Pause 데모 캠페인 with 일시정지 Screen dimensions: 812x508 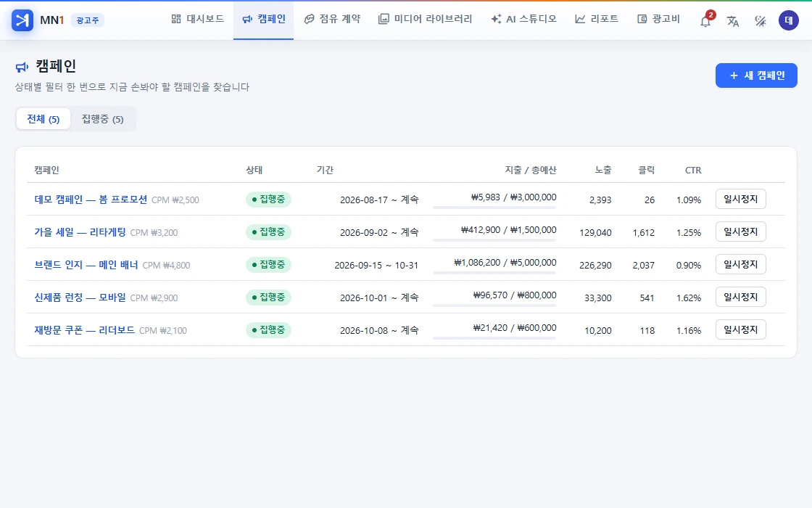click(740, 199)
